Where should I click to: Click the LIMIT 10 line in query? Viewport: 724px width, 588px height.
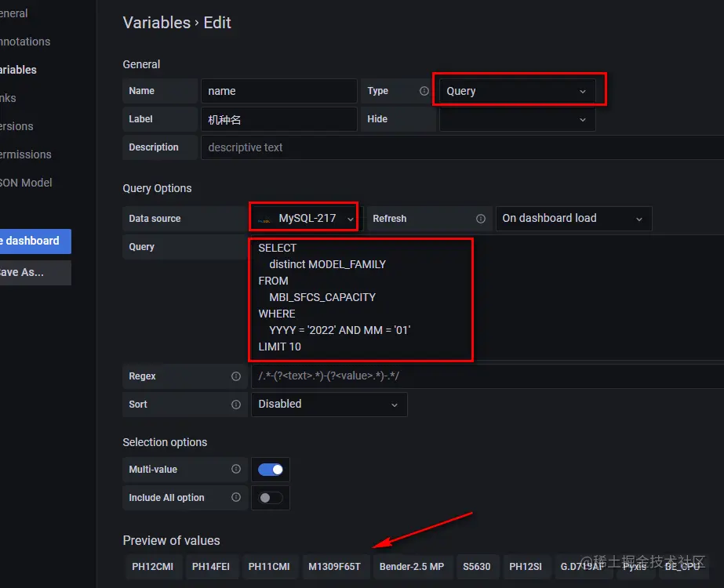280,347
